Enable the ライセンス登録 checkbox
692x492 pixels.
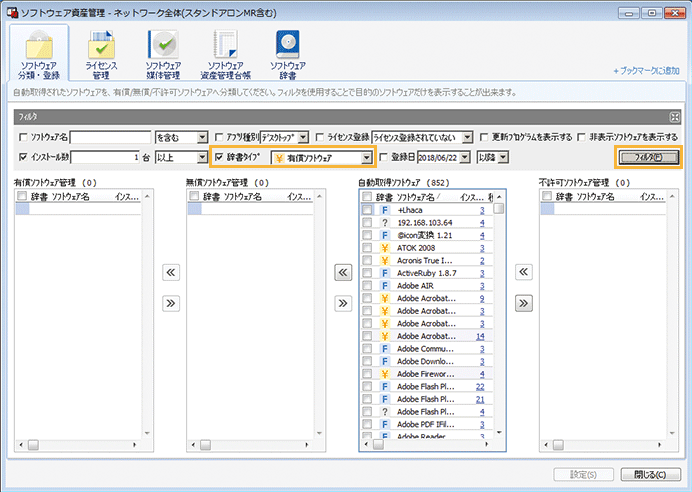click(x=320, y=137)
